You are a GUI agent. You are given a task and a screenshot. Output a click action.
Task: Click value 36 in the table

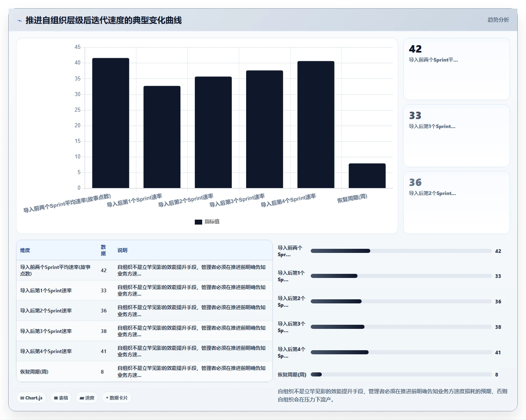click(x=104, y=311)
